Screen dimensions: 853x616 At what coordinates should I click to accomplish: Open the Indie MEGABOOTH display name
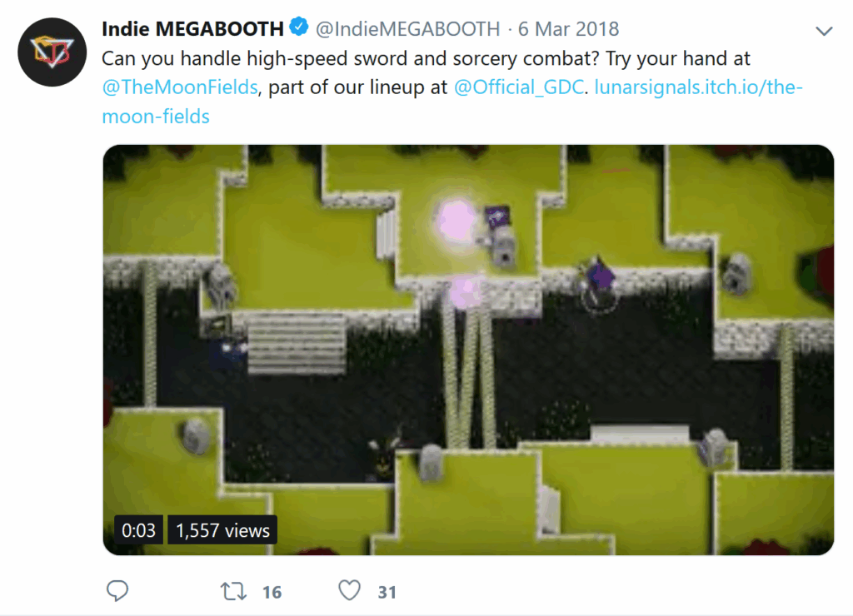[192, 29]
